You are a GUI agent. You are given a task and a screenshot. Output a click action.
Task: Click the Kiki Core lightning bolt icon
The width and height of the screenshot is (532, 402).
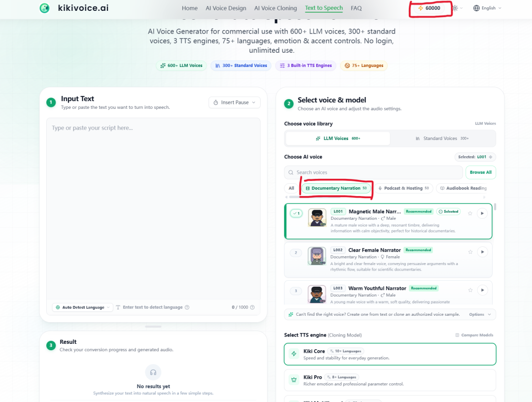(x=294, y=354)
